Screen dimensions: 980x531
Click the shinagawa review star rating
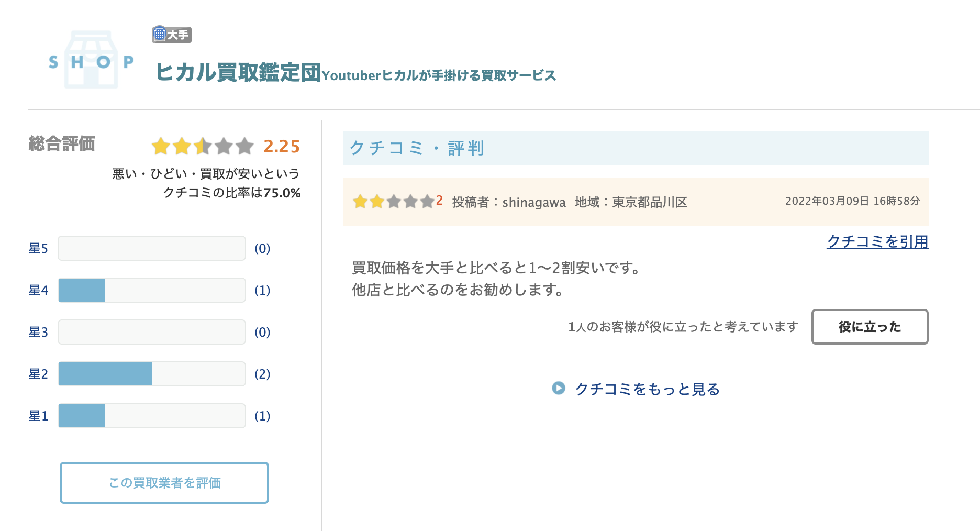(x=393, y=201)
